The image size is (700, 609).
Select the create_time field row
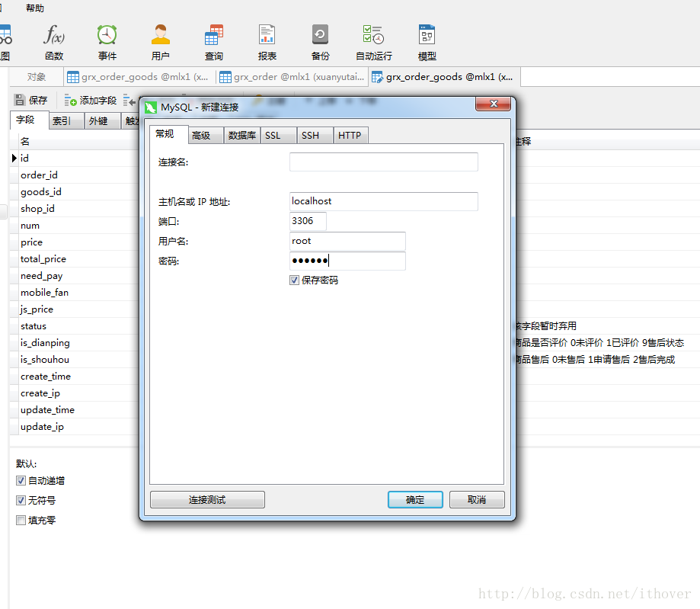coord(75,377)
